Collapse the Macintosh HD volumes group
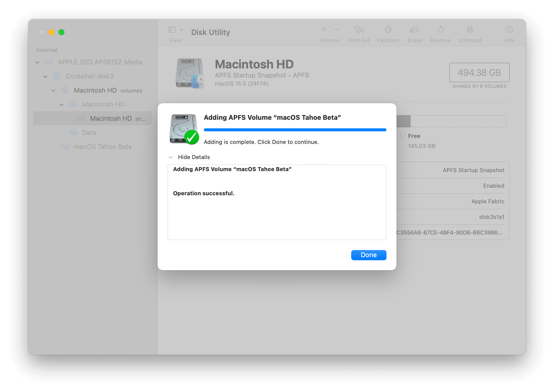The image size is (554, 392). click(x=53, y=91)
